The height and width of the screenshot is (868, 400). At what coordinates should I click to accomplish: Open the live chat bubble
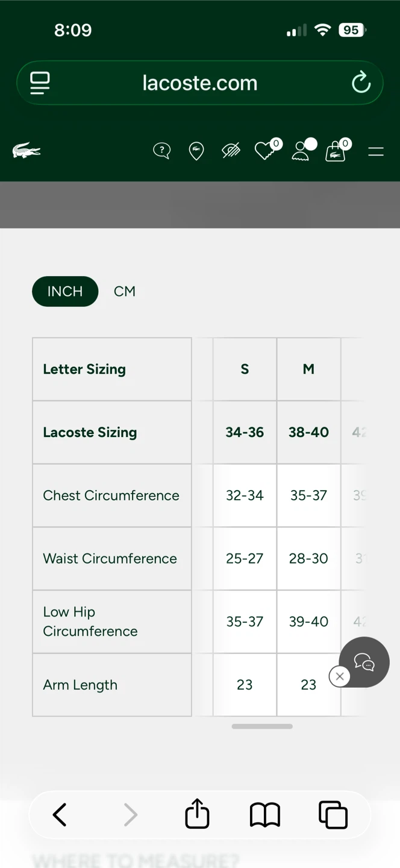(x=364, y=662)
